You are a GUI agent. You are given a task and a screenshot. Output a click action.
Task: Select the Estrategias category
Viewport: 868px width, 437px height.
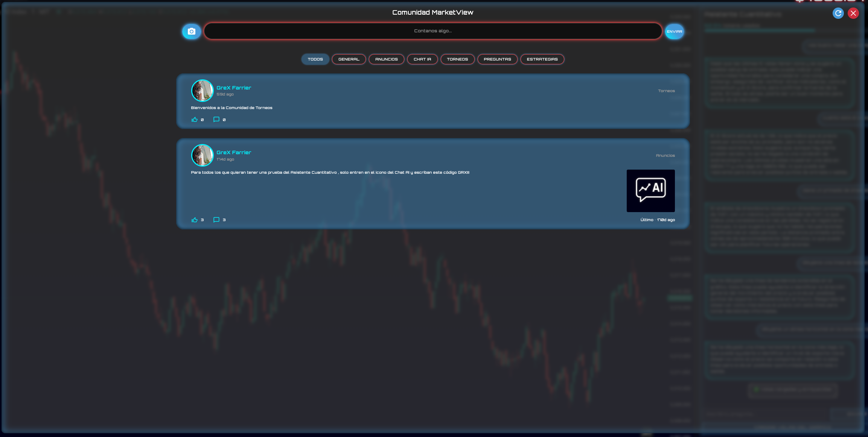[542, 59]
